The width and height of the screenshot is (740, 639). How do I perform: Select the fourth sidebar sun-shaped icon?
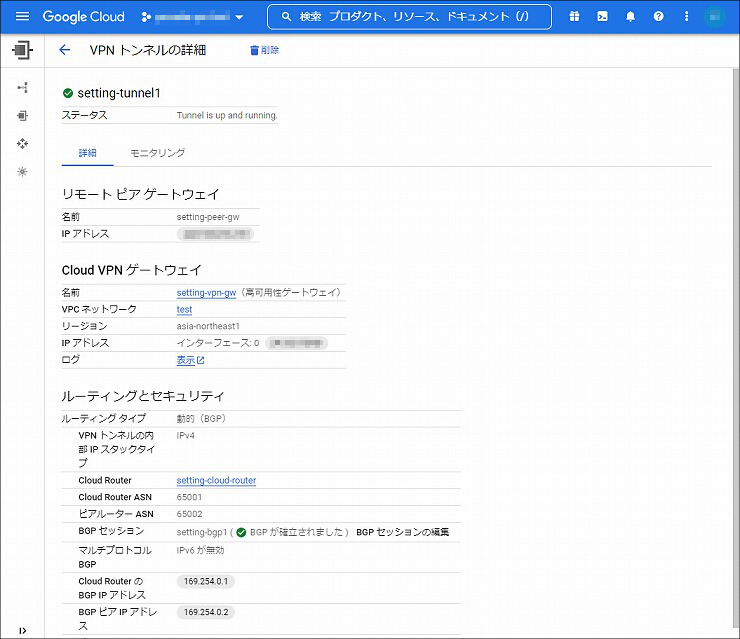pyautogui.click(x=22, y=172)
